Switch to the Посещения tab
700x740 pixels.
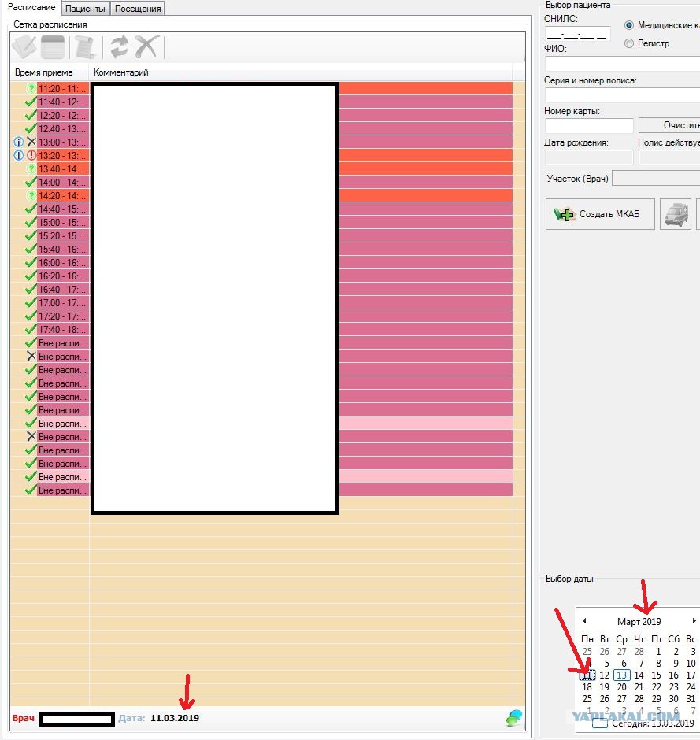(138, 9)
